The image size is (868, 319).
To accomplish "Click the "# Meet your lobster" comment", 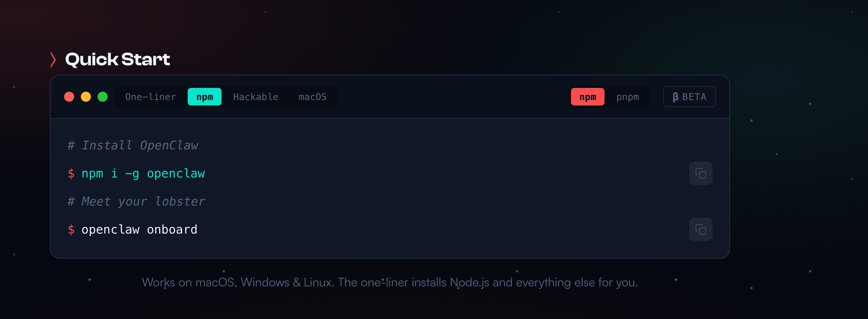I will point(136,201).
